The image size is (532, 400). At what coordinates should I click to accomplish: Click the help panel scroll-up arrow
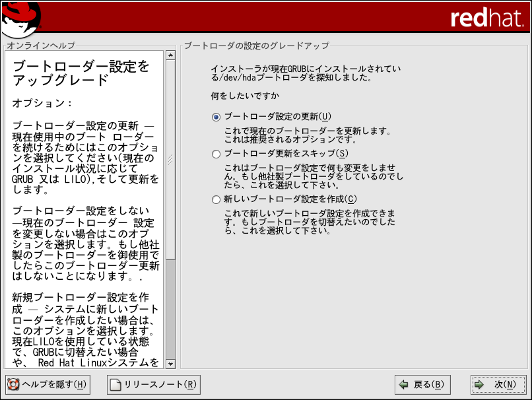coord(170,55)
